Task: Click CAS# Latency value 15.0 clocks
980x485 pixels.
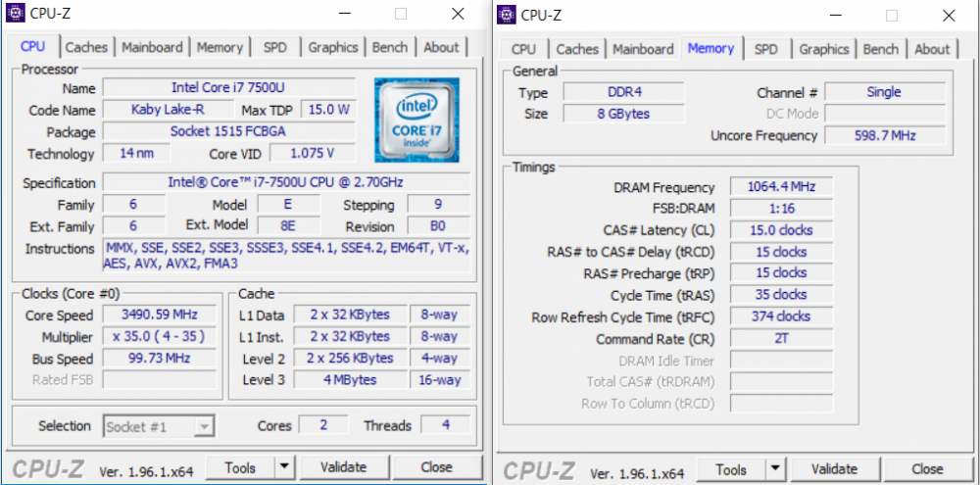Action: (x=781, y=230)
